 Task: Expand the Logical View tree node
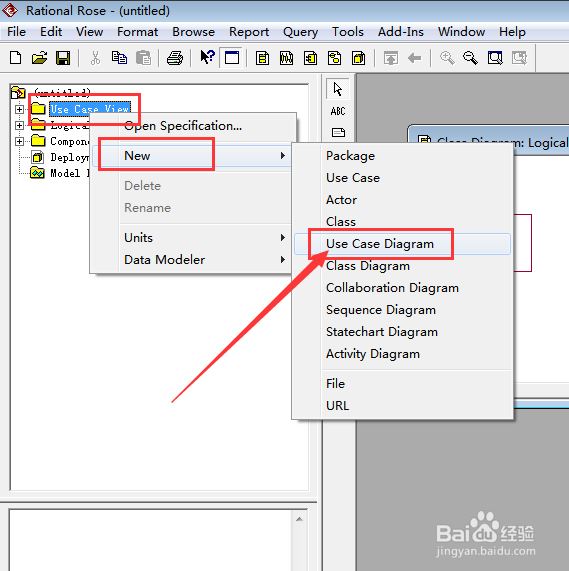coord(19,125)
